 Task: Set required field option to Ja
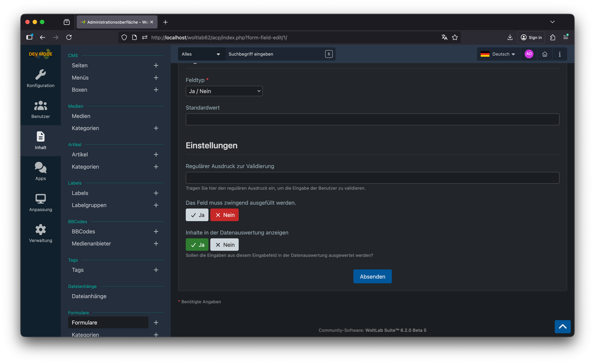197,215
